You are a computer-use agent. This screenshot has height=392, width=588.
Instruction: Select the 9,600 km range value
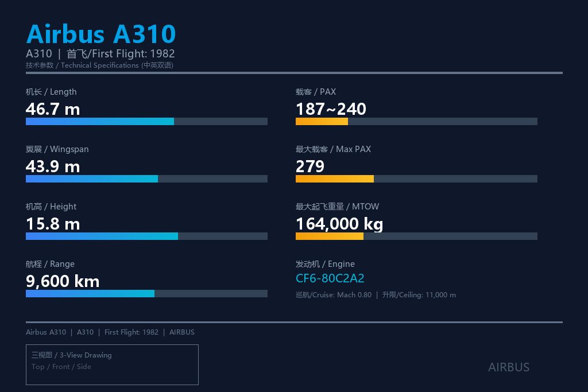pos(63,281)
